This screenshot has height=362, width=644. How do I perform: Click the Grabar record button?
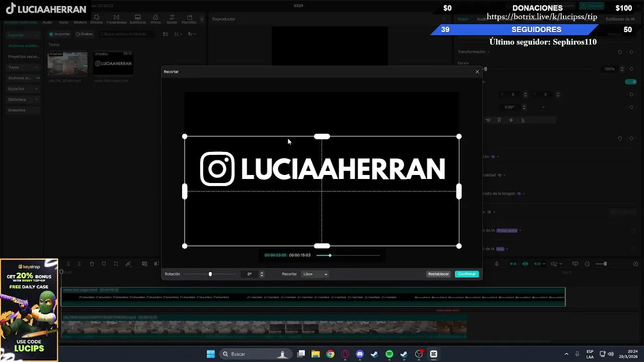85,34
